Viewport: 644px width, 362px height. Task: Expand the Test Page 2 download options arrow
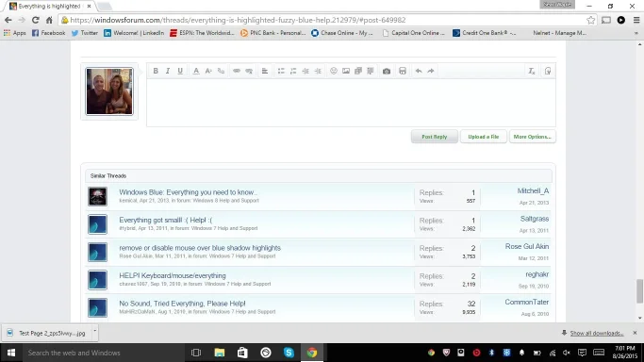click(95, 330)
